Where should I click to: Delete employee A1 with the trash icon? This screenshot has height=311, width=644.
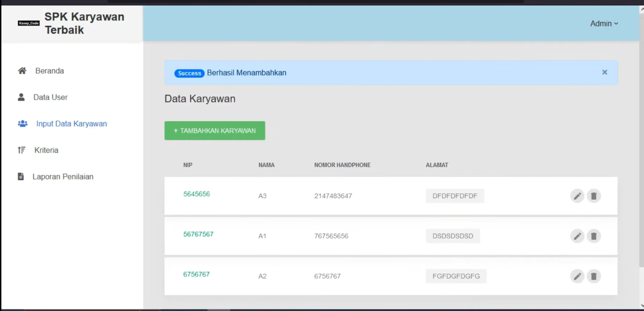pyautogui.click(x=594, y=236)
